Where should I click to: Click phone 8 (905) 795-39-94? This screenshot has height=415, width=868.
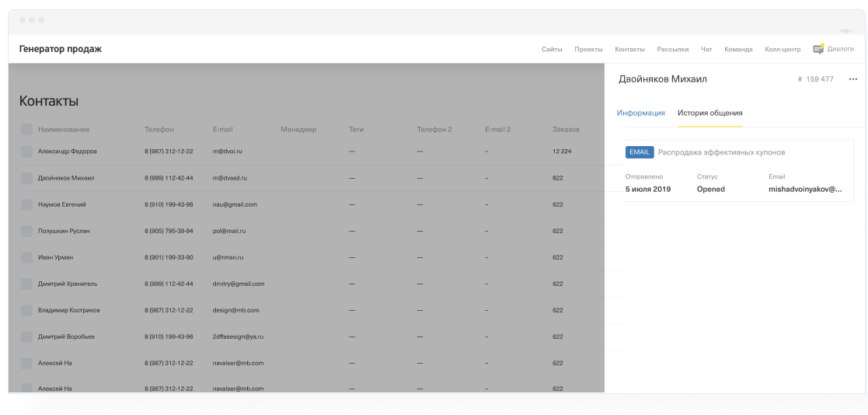tap(169, 231)
